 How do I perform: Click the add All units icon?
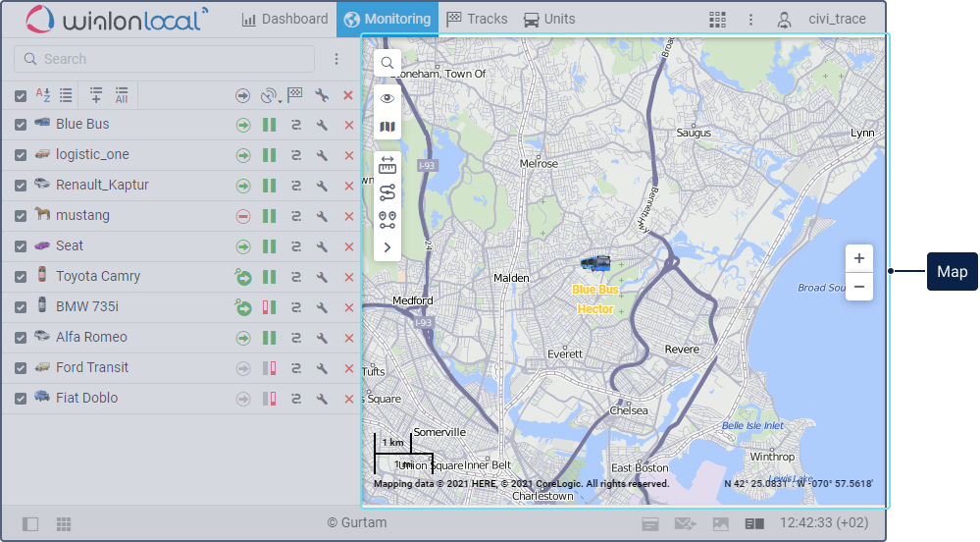coord(122,95)
